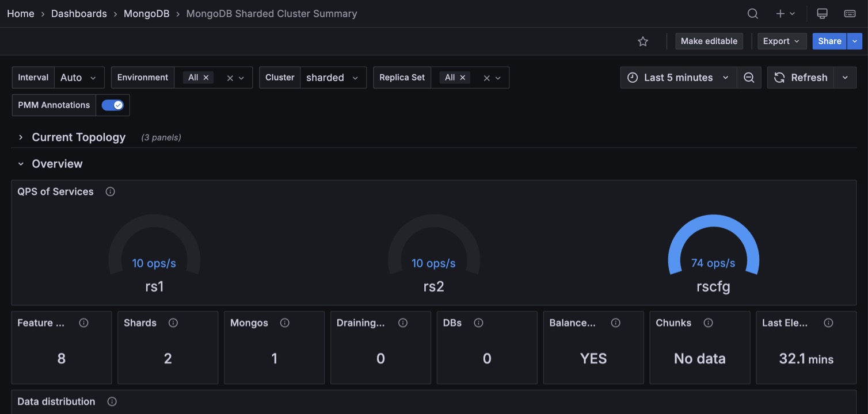868x414 pixels.
Task: Click the Make editable button
Action: click(x=709, y=41)
